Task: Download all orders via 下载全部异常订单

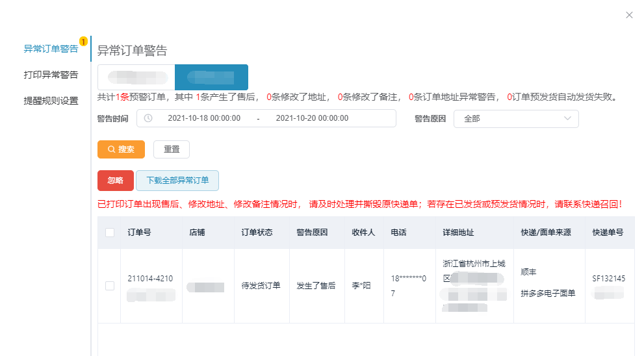Action: click(177, 181)
